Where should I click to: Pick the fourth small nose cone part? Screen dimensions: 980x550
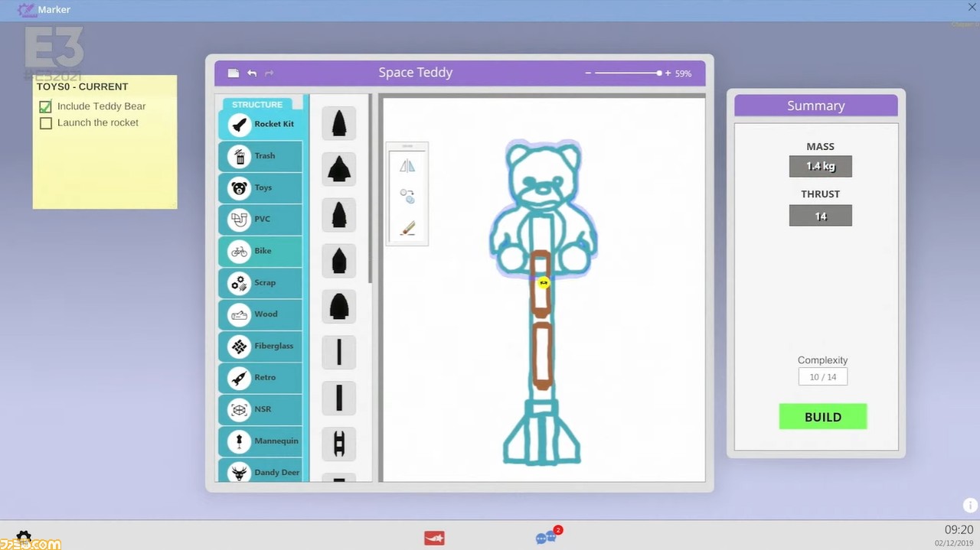coord(338,261)
